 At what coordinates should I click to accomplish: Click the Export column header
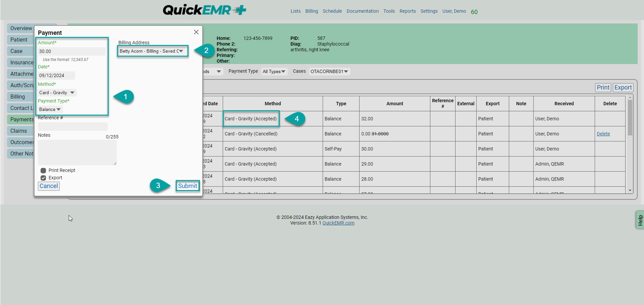[x=493, y=104]
